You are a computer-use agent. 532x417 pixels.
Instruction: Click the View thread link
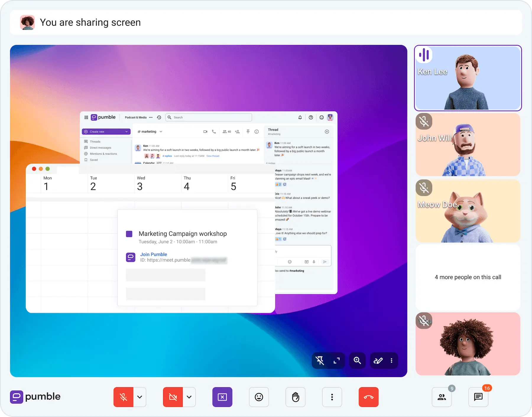[213, 156]
